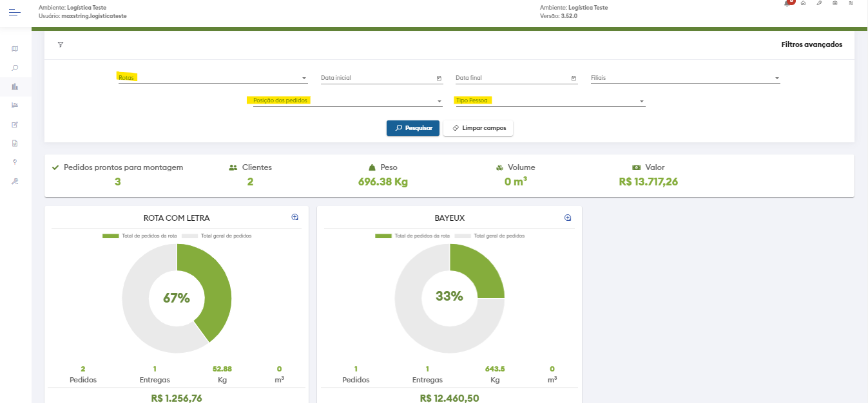Open the wrench tools icon in the header
Screen dimensions: 868x403
(x=819, y=3)
